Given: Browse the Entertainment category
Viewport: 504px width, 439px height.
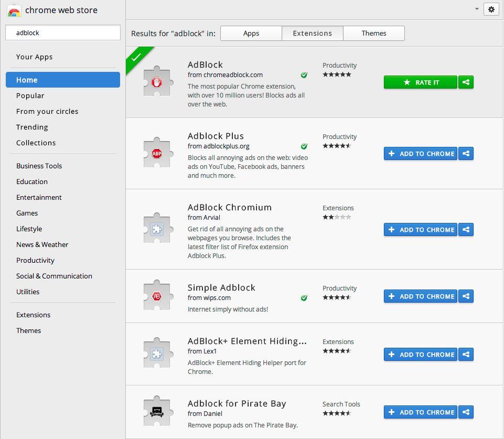Looking at the screenshot, I should tap(39, 197).
